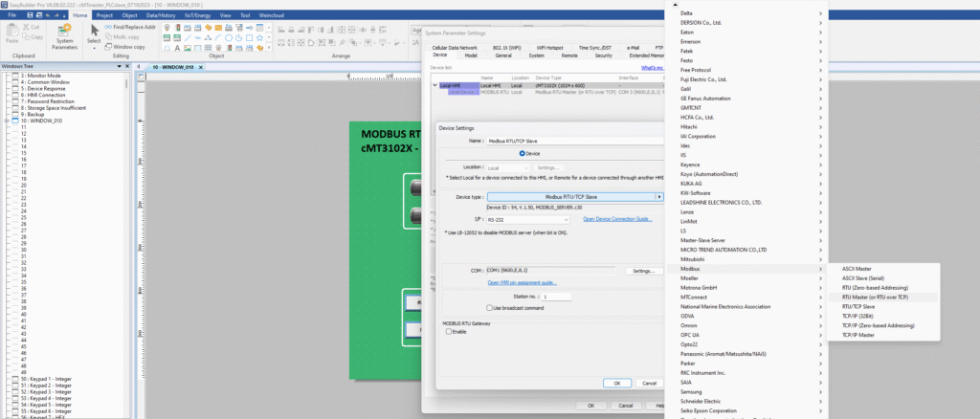Insert a text object (A icon)

178,48
